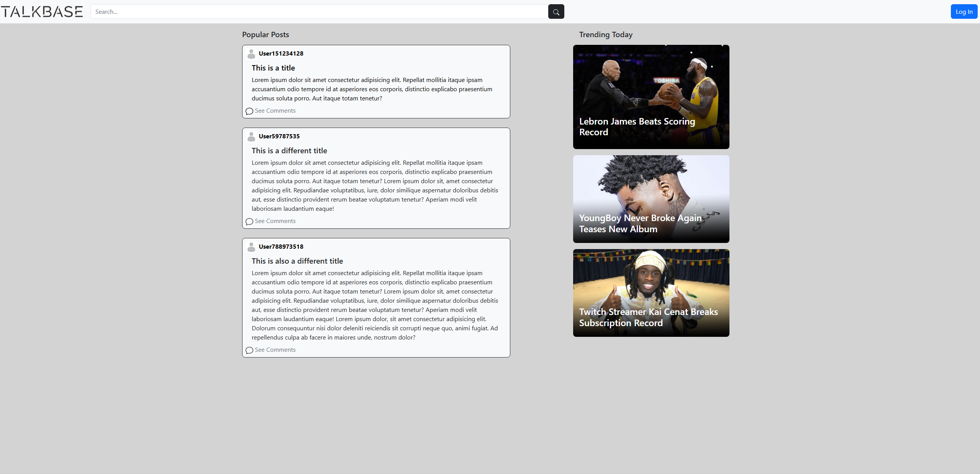This screenshot has width=980, height=474.
Task: Click comment bubble icon under "This is a title"
Action: point(249,111)
